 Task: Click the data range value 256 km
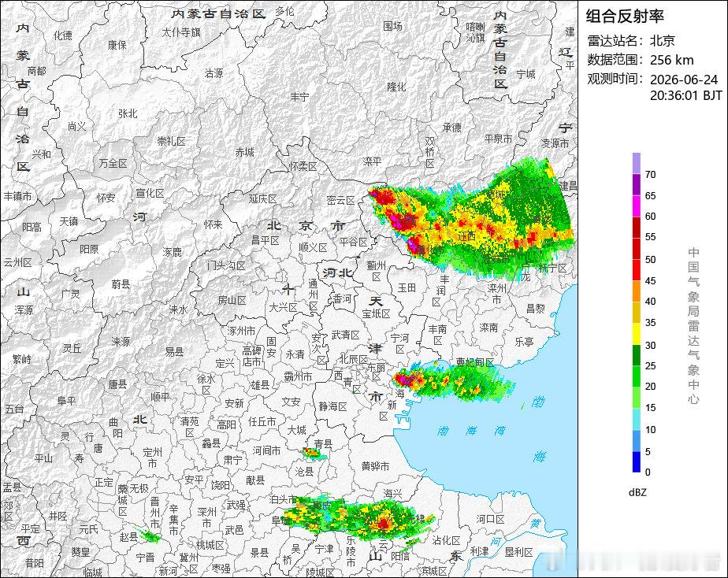pyautogui.click(x=671, y=61)
